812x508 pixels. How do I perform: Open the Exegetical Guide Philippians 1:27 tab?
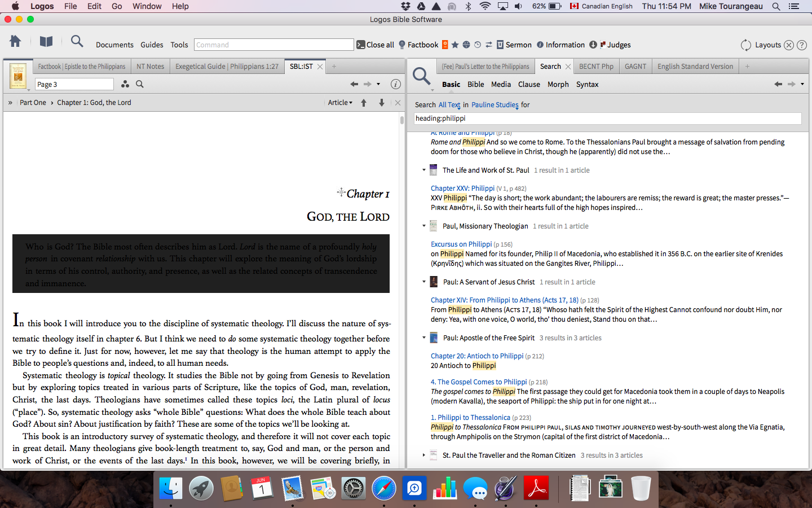click(227, 67)
